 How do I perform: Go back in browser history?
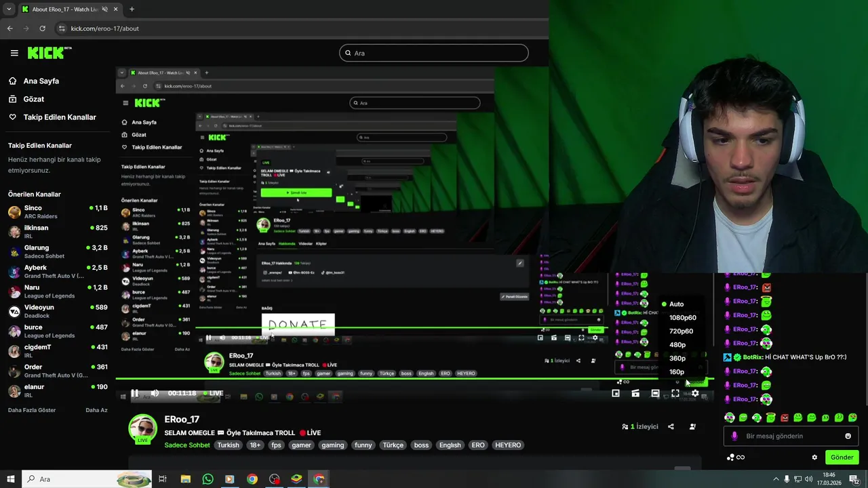[9, 28]
